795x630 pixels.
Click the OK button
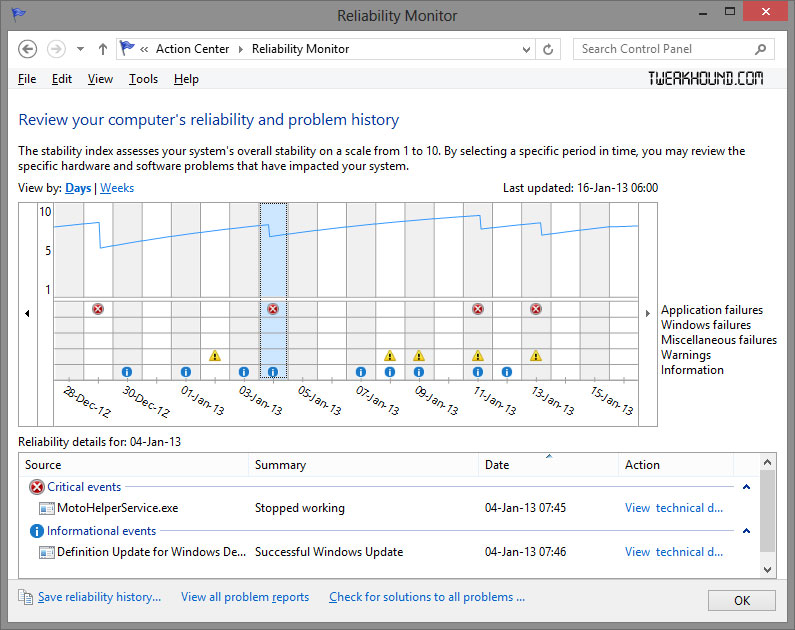pos(742,601)
